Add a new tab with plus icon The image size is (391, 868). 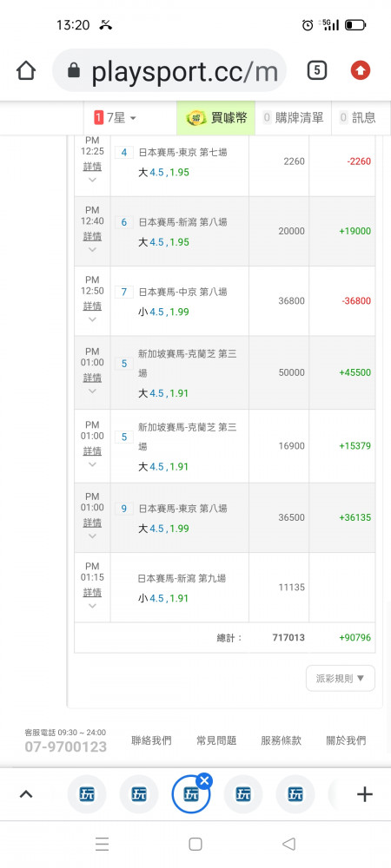click(364, 795)
